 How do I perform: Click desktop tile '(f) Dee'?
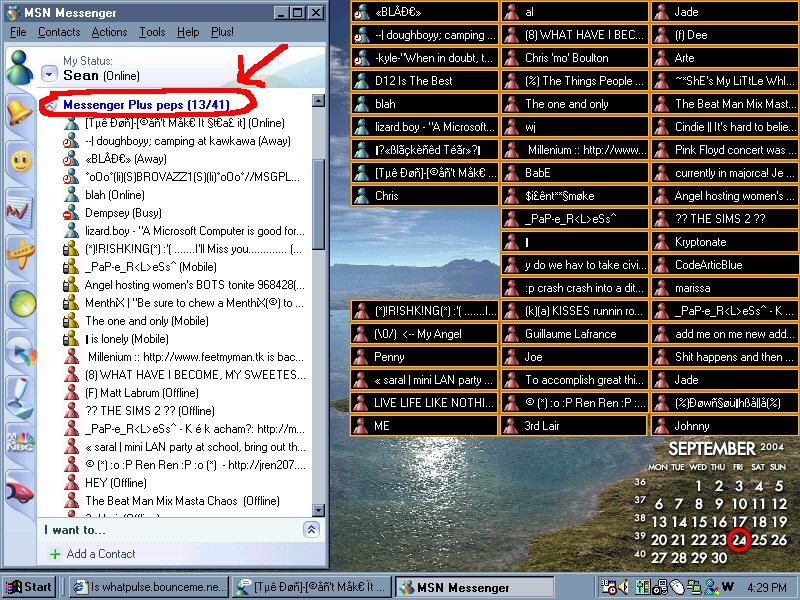[725, 35]
